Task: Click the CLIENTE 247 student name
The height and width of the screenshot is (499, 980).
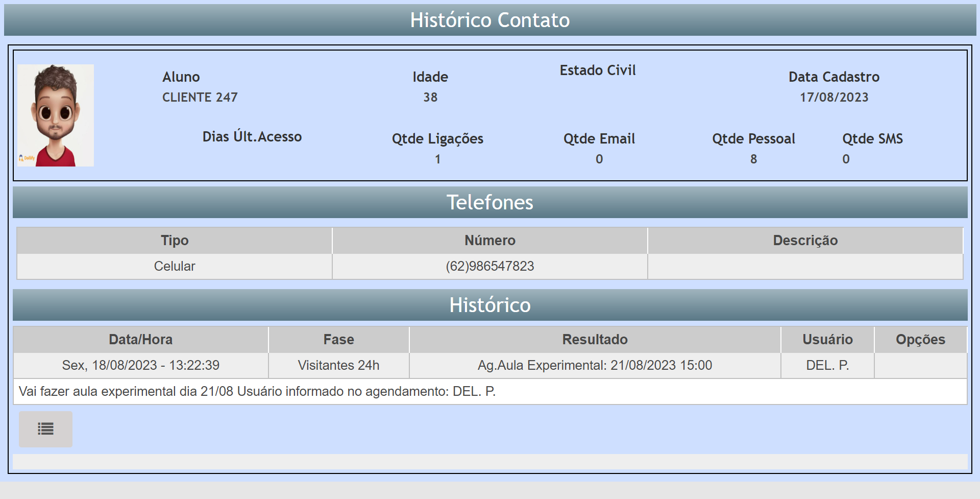Action: (x=200, y=97)
